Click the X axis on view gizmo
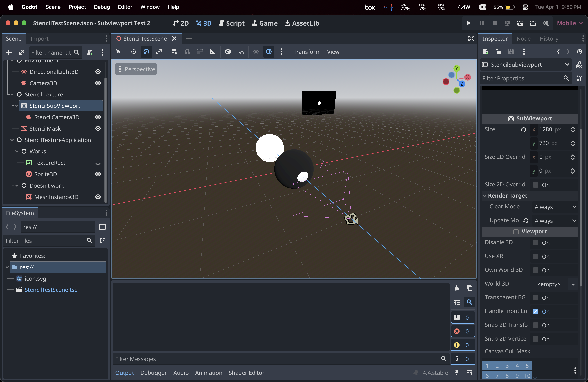 tap(467, 77)
